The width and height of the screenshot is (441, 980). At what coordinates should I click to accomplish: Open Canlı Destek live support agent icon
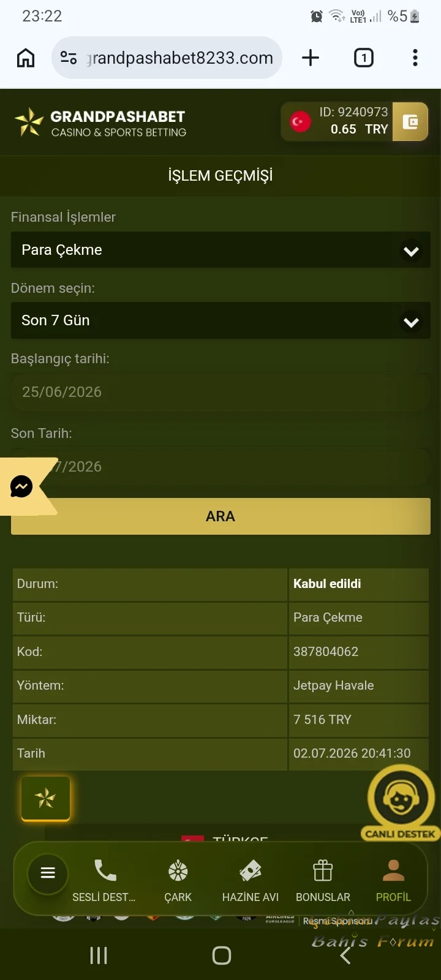pos(399,802)
